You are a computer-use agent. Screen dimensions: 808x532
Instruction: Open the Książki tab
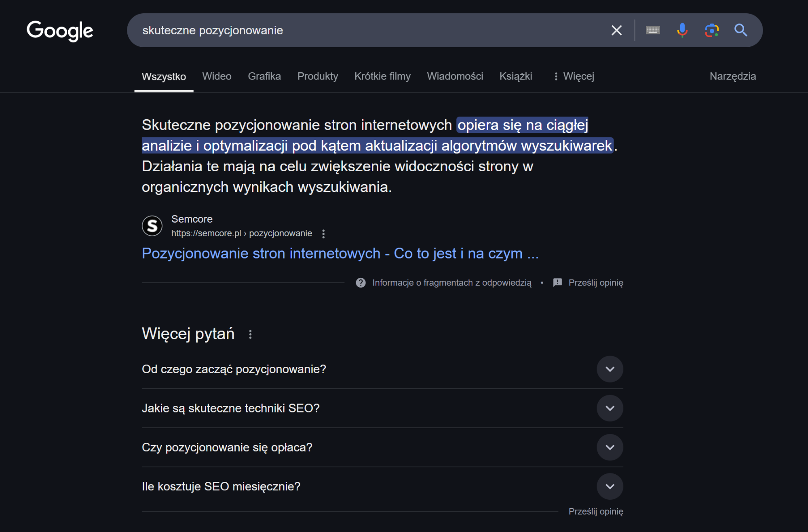point(515,76)
